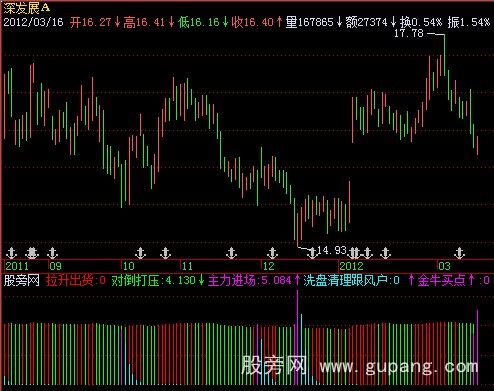Select the 12 month marker on the timeline
This screenshot has width=494, height=391.
pos(268,266)
